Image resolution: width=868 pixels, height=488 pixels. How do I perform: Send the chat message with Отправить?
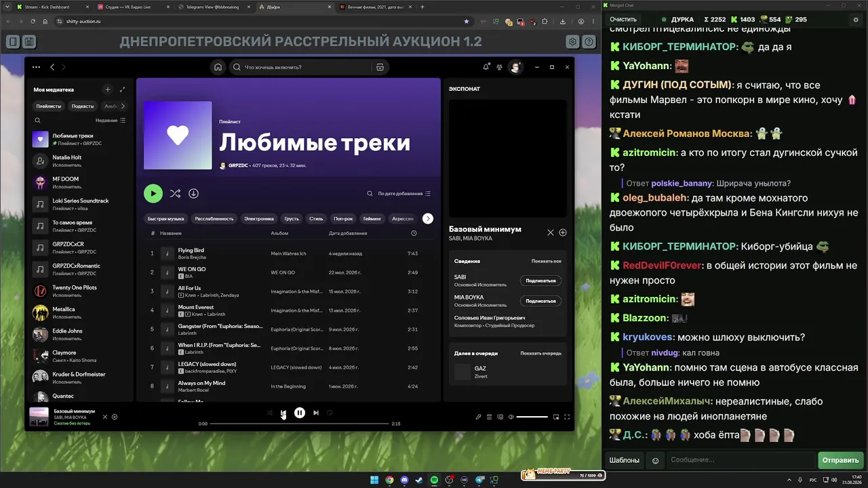840,460
